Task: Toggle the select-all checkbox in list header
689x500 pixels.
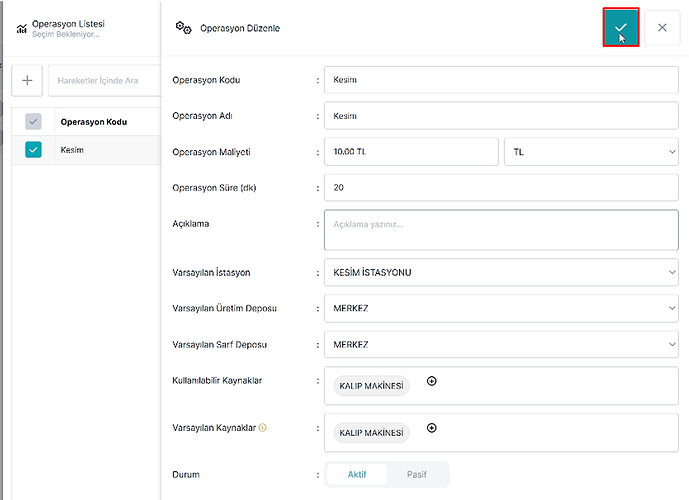Action: coord(33,122)
